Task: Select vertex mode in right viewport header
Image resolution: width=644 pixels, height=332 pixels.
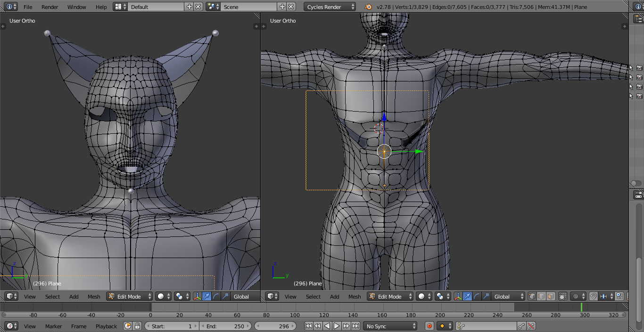Action: coord(532,296)
